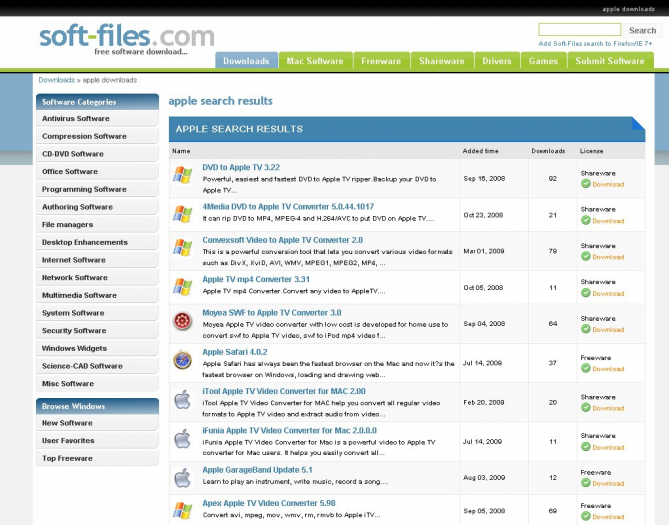Open Internet Software category
The height and width of the screenshot is (525, 669).
(x=97, y=260)
